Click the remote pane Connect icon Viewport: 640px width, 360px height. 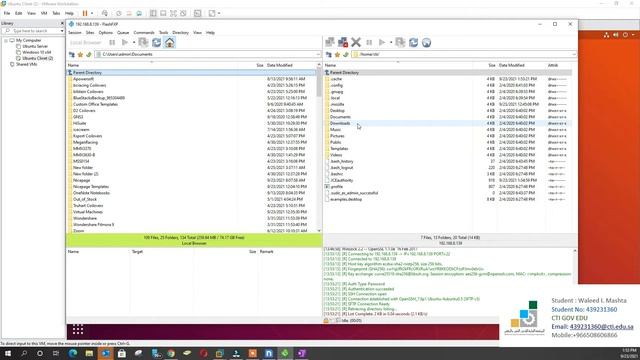click(330, 42)
